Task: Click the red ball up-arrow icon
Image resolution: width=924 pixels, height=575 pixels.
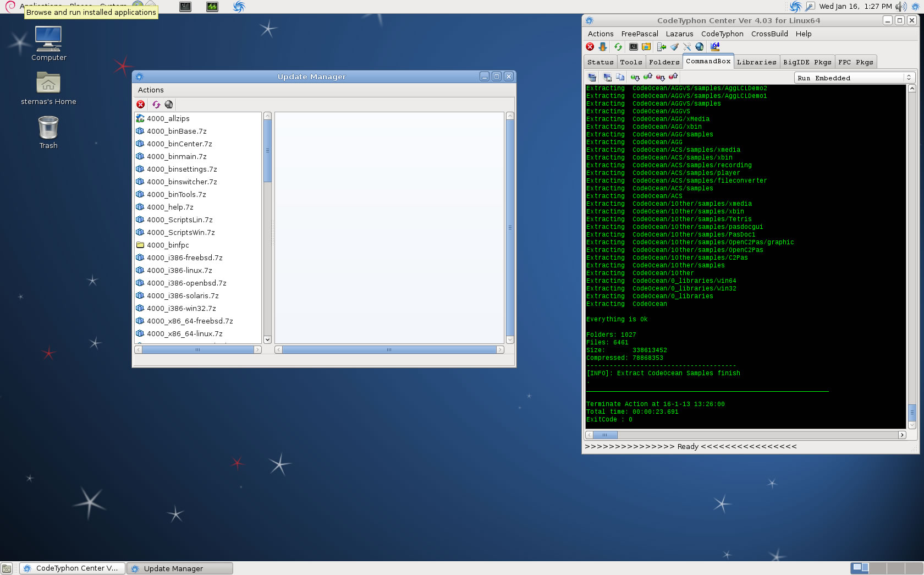Action: (673, 76)
